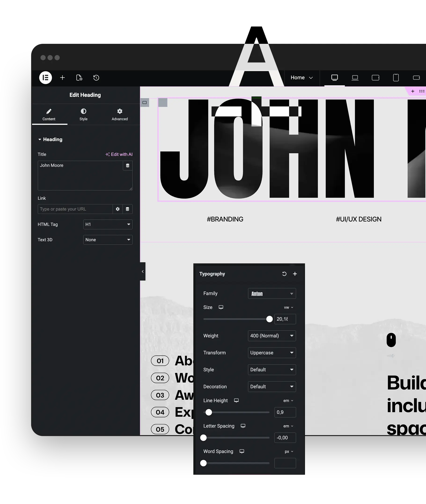Viewport: 426px width, 504px height.
Task: Click the Link URL input field
Action: click(x=75, y=209)
